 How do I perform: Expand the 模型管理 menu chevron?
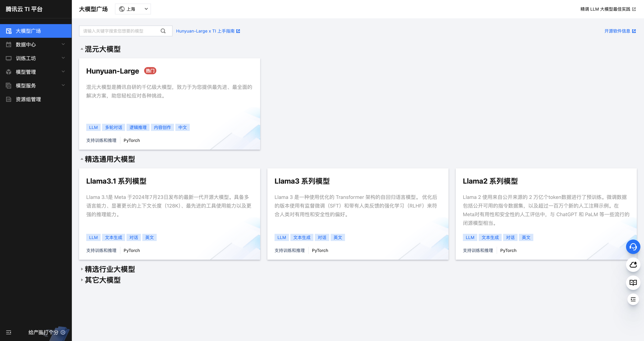(63, 72)
